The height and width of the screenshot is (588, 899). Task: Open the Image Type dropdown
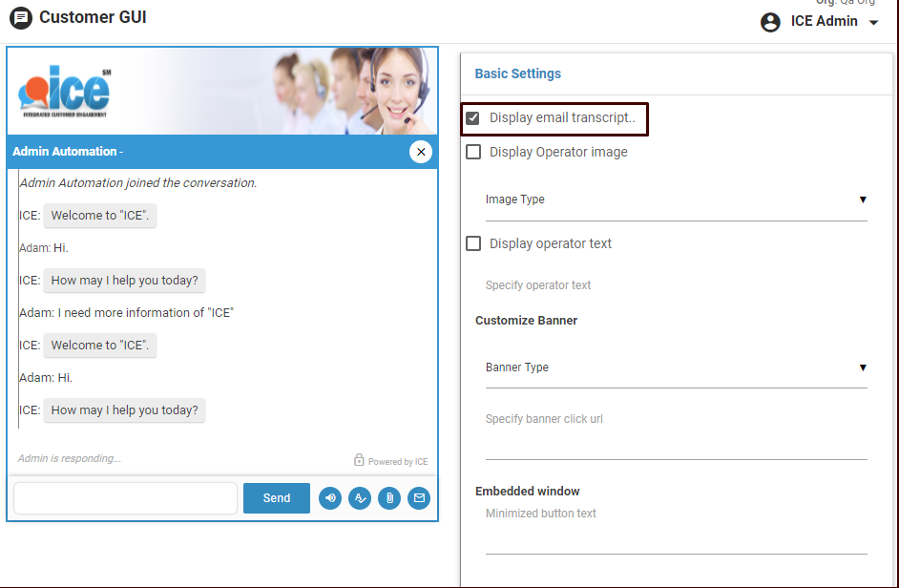point(676,200)
